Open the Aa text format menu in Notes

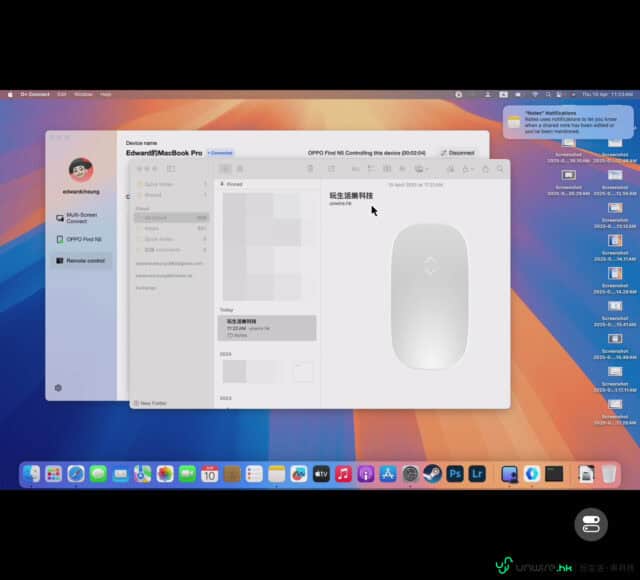click(356, 169)
